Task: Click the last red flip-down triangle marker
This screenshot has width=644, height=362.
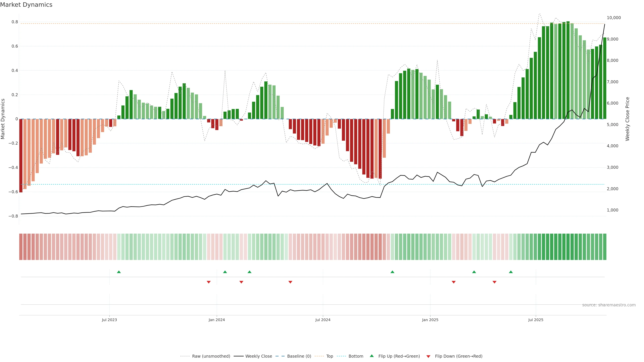Action: [494, 282]
